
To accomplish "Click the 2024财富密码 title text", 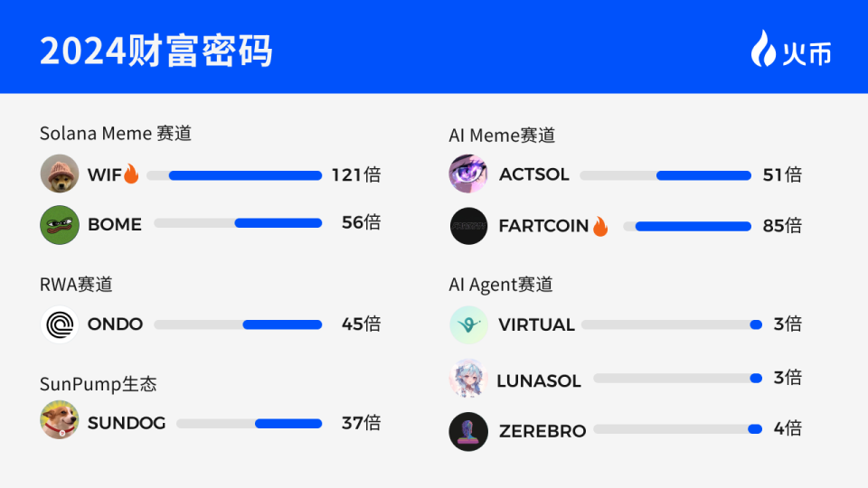I will point(156,51).
